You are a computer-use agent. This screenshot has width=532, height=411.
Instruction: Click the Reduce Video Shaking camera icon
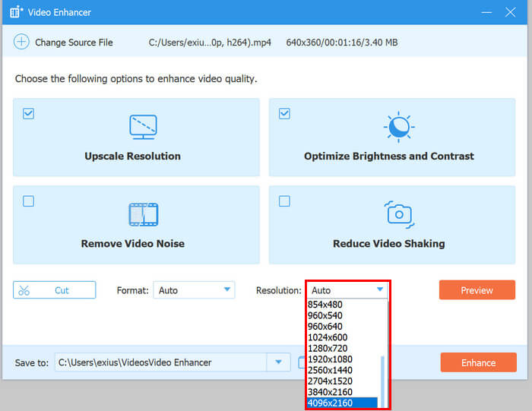(398, 215)
